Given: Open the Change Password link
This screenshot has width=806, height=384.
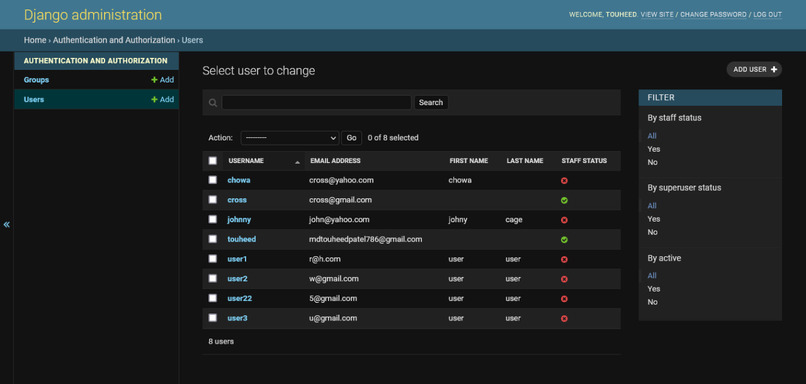Looking at the screenshot, I should click(713, 15).
